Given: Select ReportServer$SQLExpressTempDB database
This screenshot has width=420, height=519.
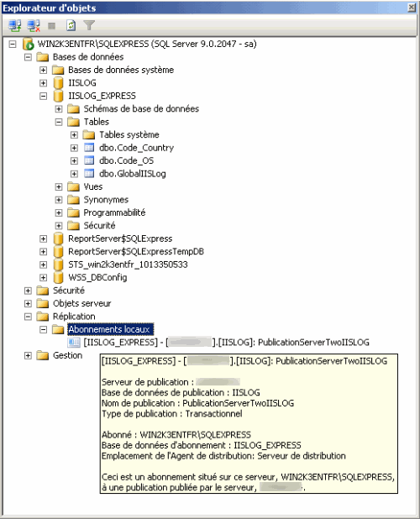Looking at the screenshot, I should (x=136, y=252).
